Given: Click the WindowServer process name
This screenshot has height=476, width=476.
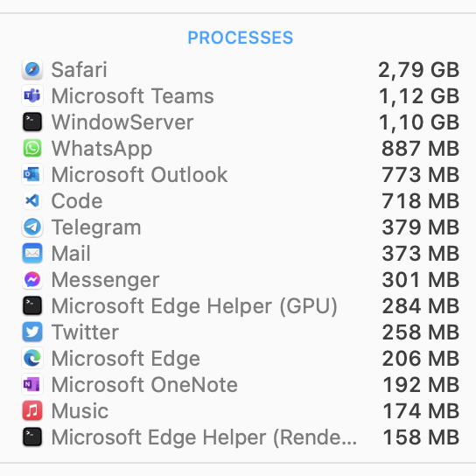Looking at the screenshot, I should tap(122, 122).
